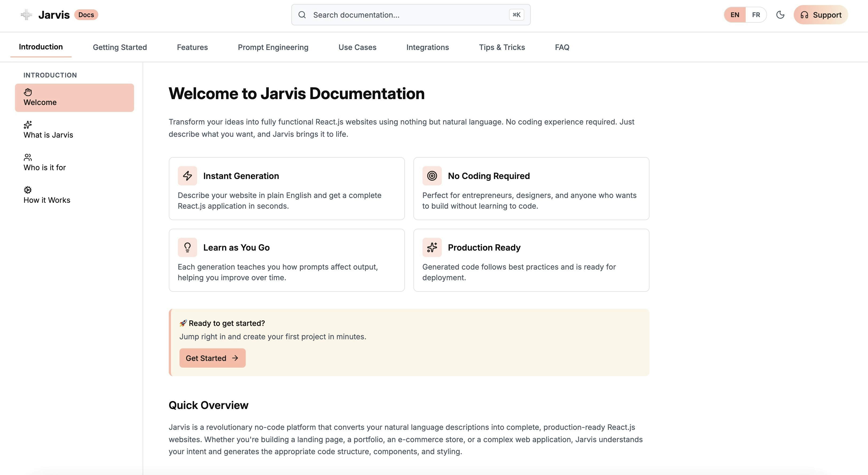
Task: Click the Instant Generation lightning icon
Action: [x=187, y=176]
